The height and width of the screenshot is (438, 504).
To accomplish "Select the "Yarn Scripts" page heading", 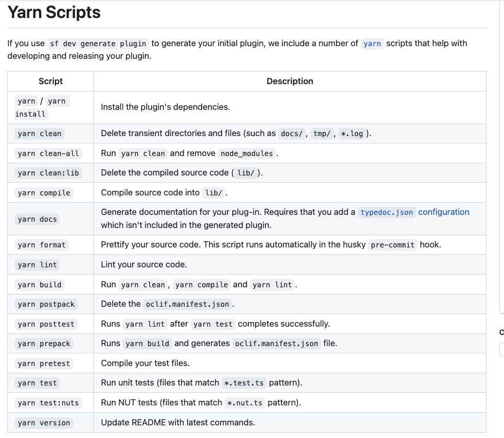I will point(53,12).
